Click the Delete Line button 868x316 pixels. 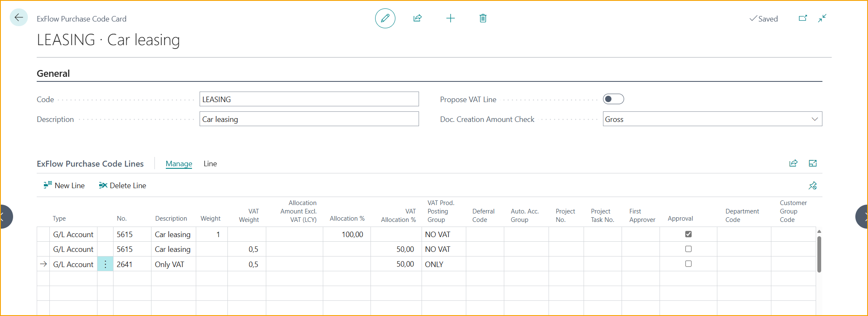pos(122,186)
